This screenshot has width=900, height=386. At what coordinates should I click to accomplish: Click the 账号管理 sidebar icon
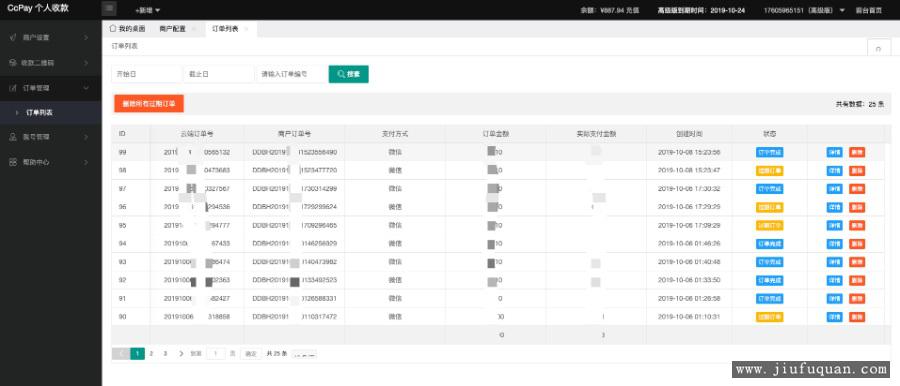point(13,137)
